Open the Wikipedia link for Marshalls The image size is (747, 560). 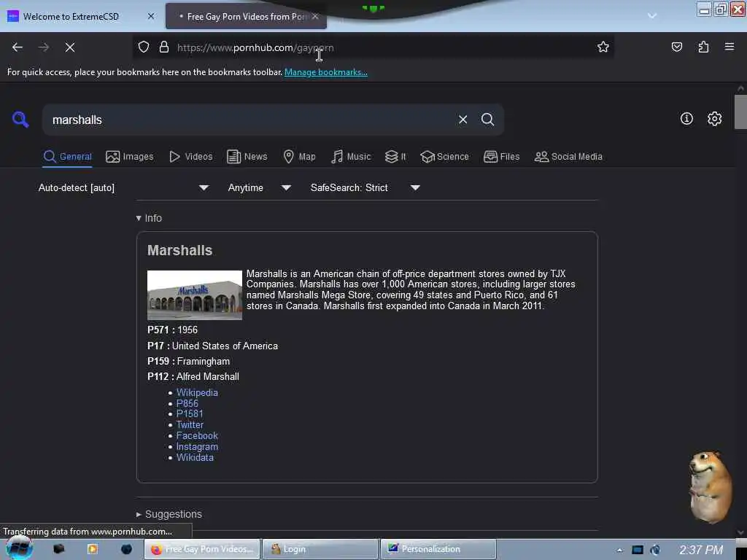tap(197, 392)
